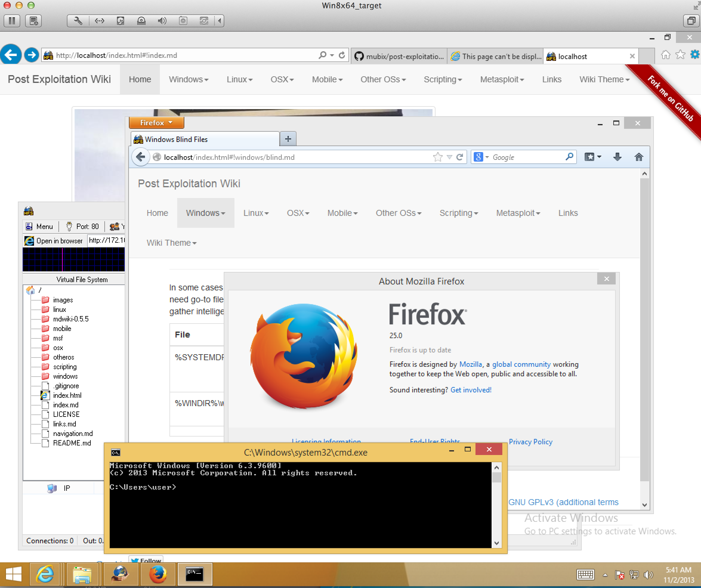Open Wiki Theme dropdown in Firefox

tap(172, 243)
